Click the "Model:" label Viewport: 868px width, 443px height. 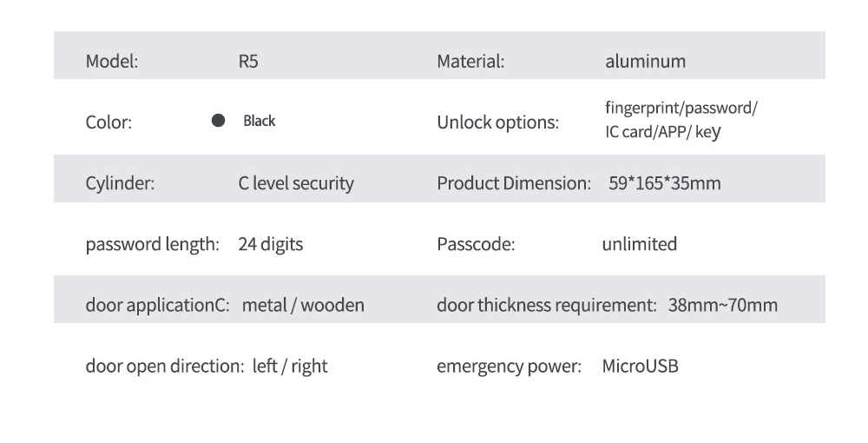tap(112, 61)
